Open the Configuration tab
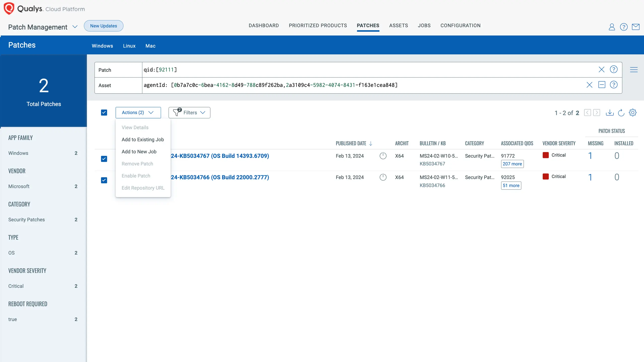644x362 pixels. tap(460, 26)
